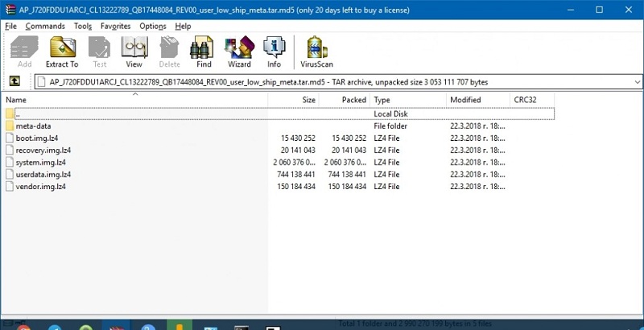Expand the archive path dropdown
Image resolution: width=644 pixels, height=330 pixels.
pyautogui.click(x=637, y=82)
